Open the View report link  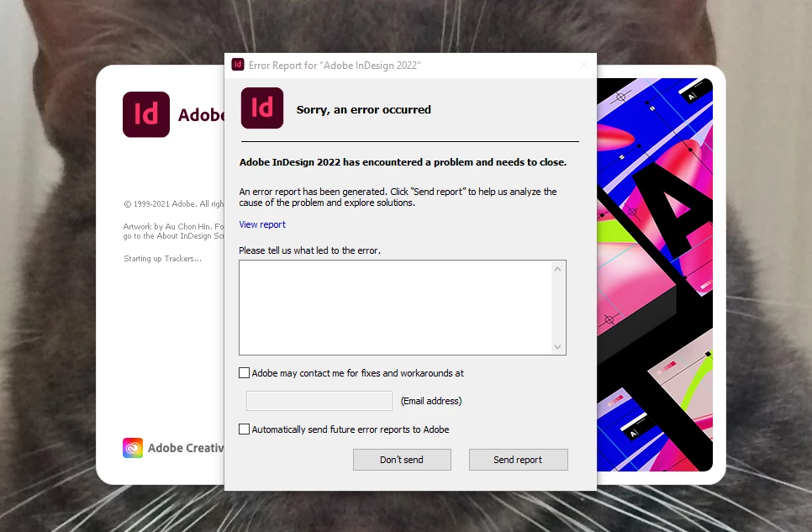(262, 224)
